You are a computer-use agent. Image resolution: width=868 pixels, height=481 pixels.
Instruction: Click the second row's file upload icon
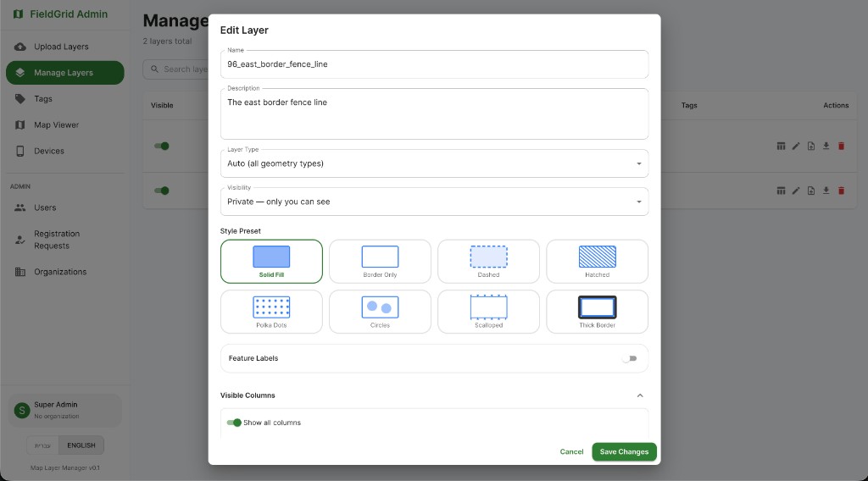811,191
